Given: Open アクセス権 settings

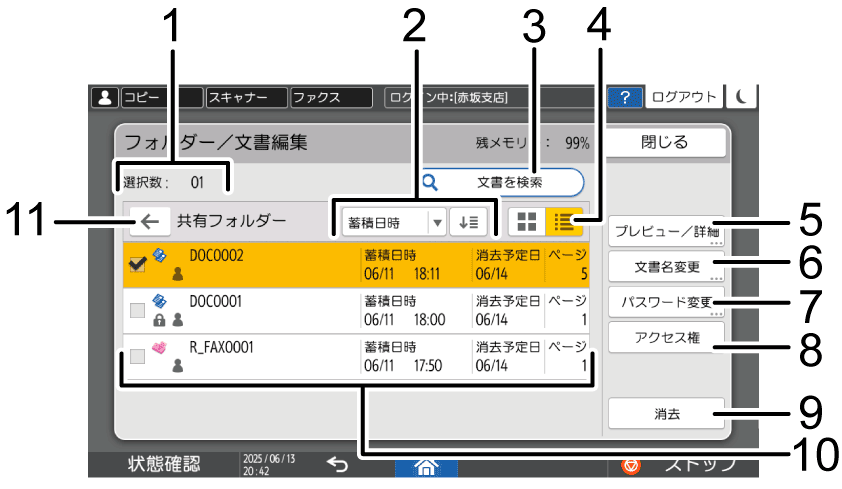Looking at the screenshot, I should [x=666, y=338].
